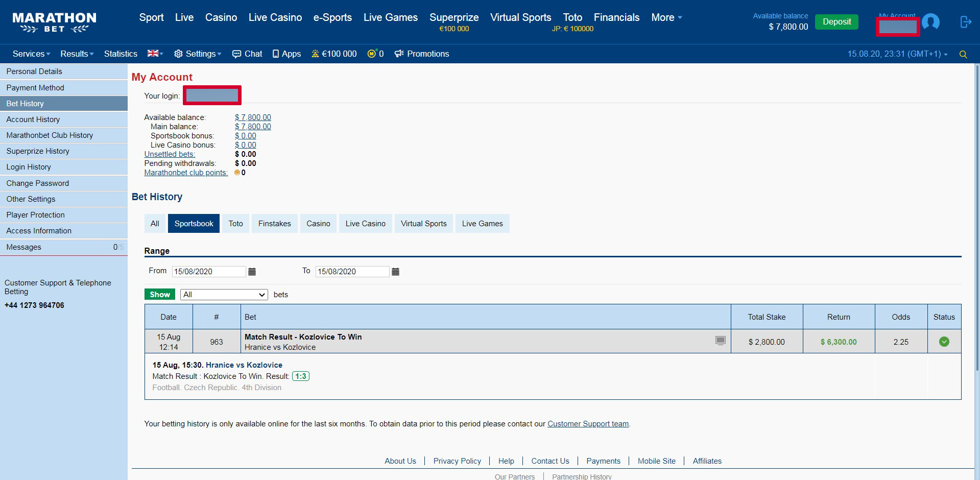Image resolution: width=980 pixels, height=480 pixels.
Task: Open Statistics page
Action: (121, 54)
